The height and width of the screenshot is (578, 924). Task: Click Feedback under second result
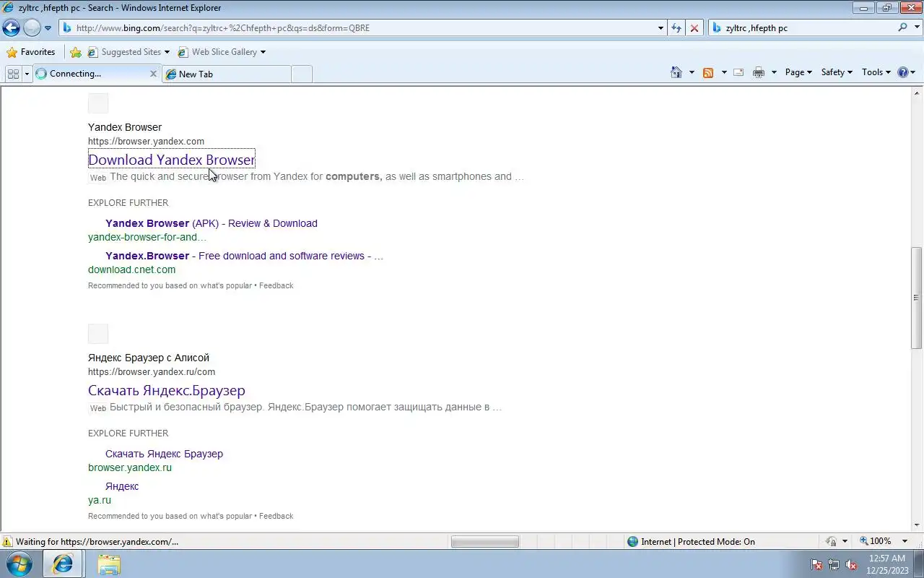point(276,516)
